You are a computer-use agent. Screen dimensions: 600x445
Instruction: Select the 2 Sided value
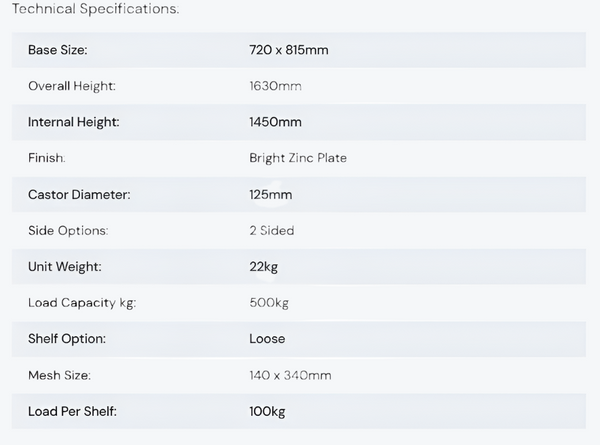[x=272, y=230]
